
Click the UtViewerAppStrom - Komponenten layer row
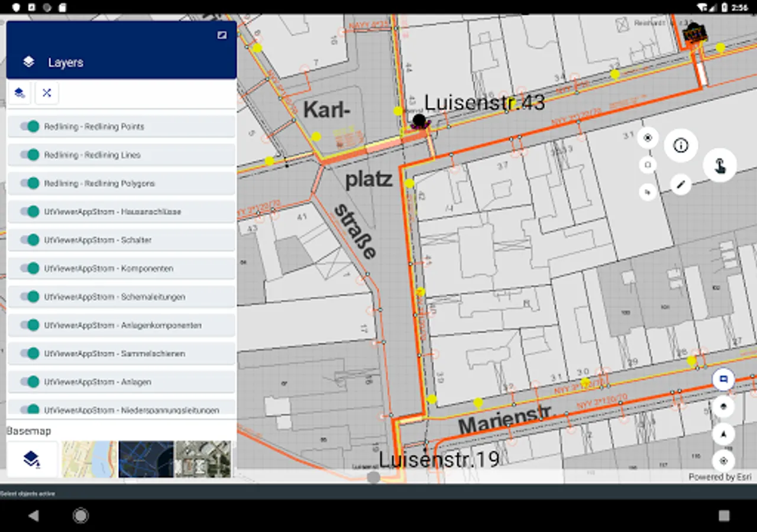click(121, 268)
